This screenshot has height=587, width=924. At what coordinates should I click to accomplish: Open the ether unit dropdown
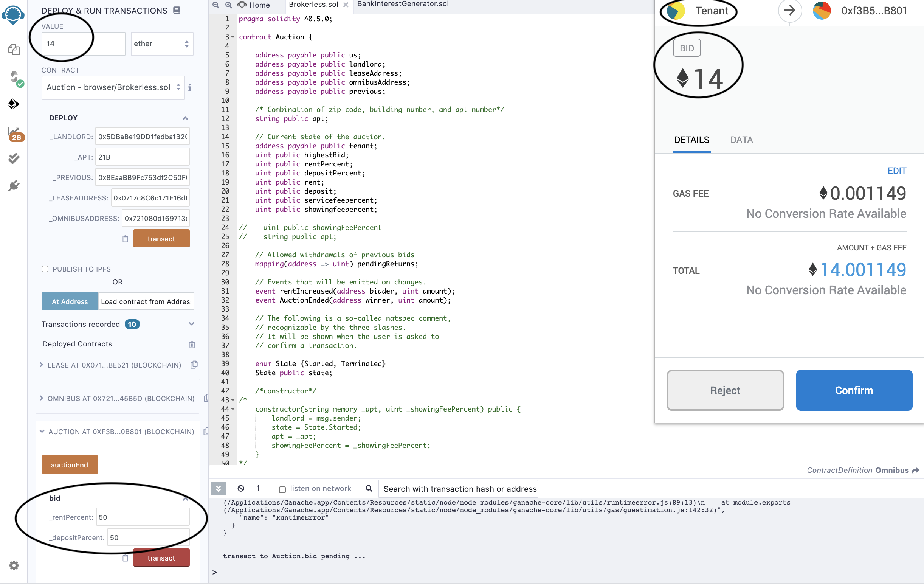(x=162, y=44)
